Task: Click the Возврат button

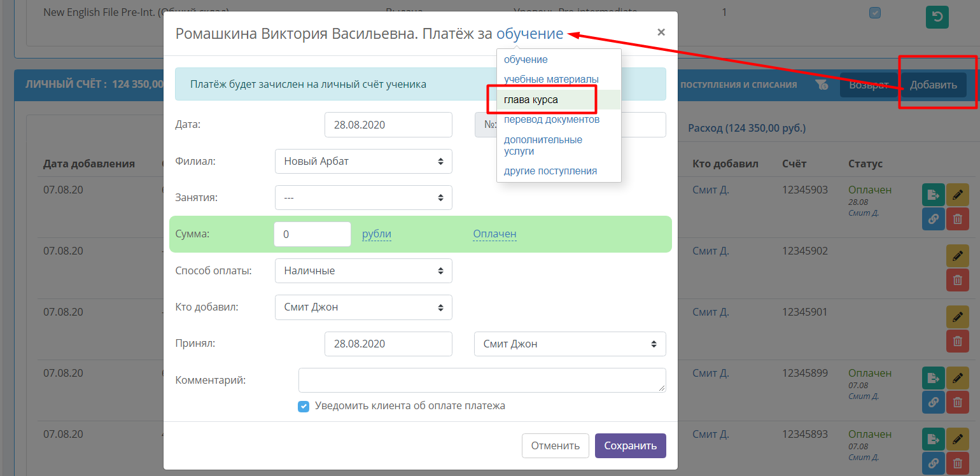Action: 869,85
